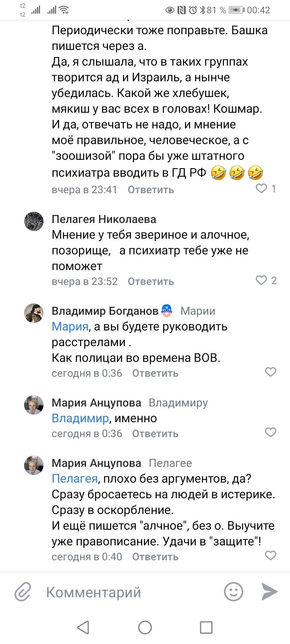Tap the paperclip attachment icon
The width and height of the screenshot is (290, 644).
tap(23, 592)
